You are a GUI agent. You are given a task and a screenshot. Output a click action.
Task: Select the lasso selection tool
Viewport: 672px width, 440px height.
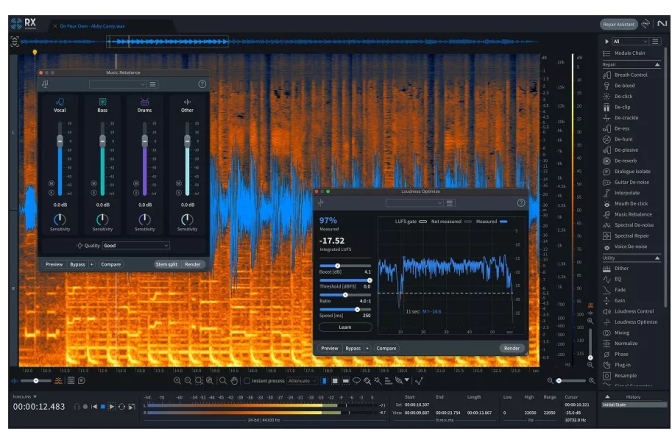pos(357,380)
